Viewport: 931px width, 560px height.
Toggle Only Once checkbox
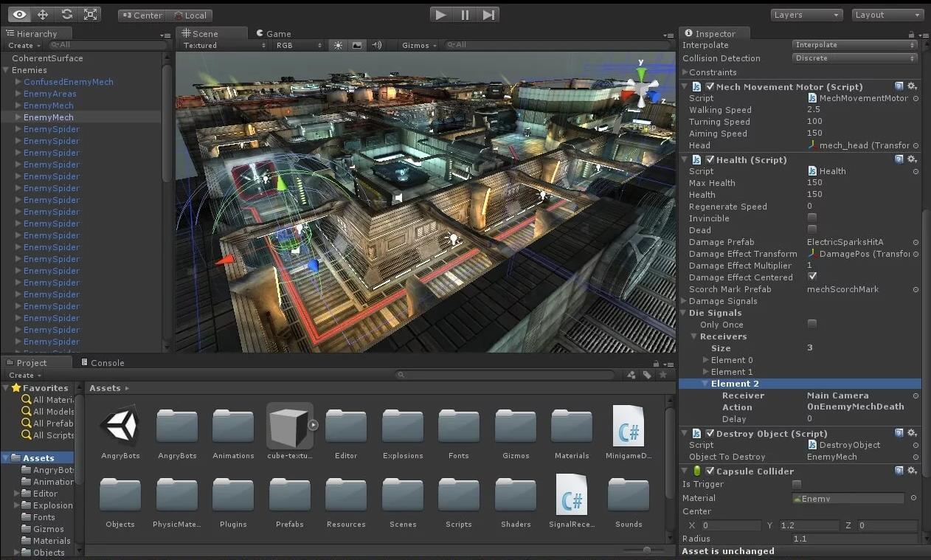click(812, 324)
